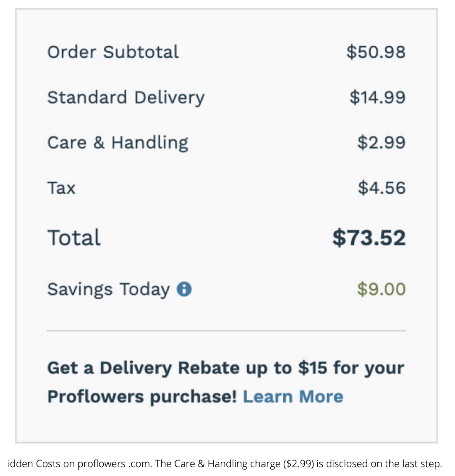Click the Savings Today label
455x476 pixels.
pyautogui.click(x=108, y=289)
